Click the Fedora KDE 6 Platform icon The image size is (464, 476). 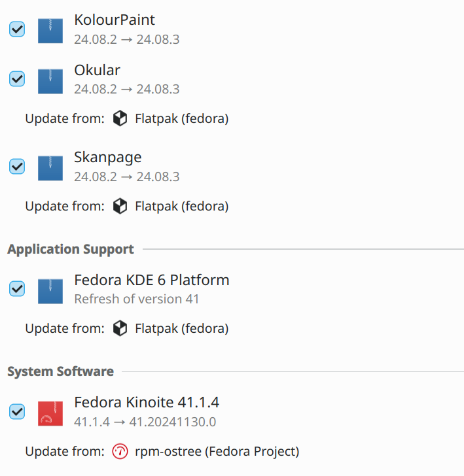[50, 290]
